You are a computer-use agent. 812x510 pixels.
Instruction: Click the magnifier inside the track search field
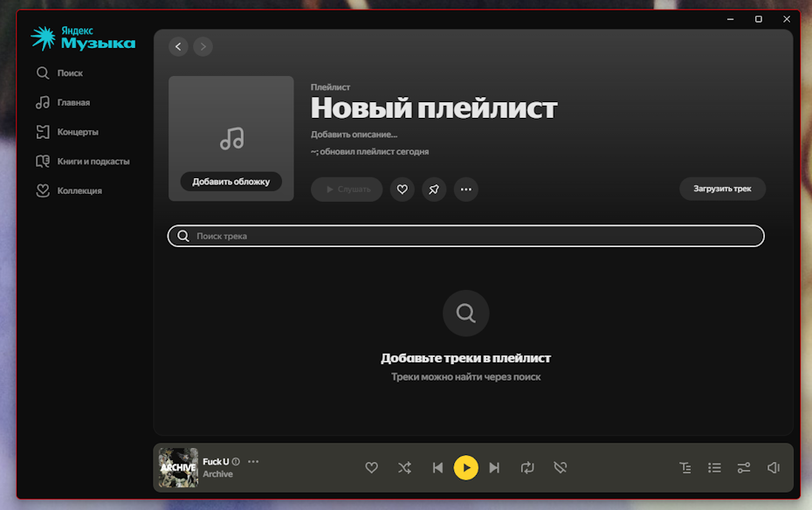[x=183, y=236]
